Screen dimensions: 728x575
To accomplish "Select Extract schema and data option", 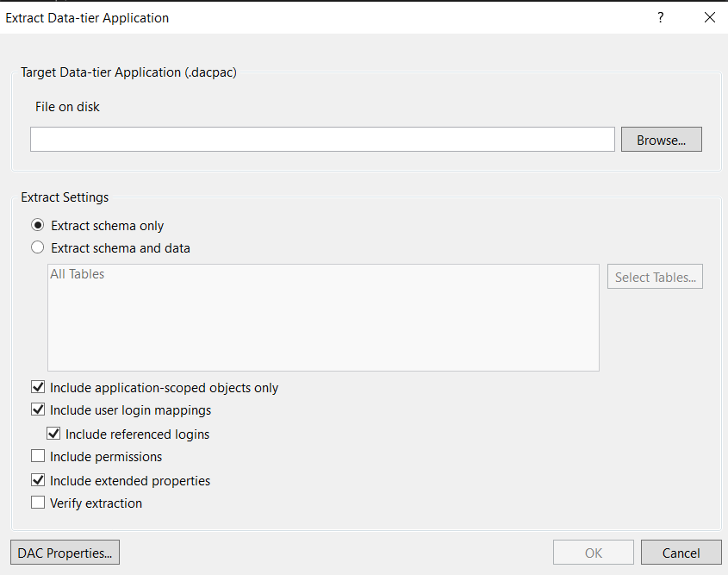I will click(x=38, y=247).
